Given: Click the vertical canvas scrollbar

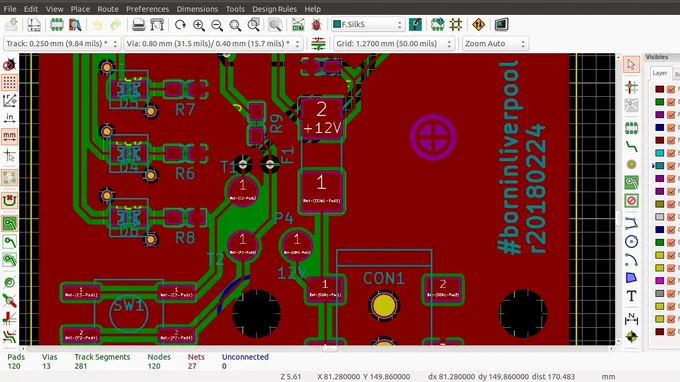Looking at the screenshot, I should 618,199.
